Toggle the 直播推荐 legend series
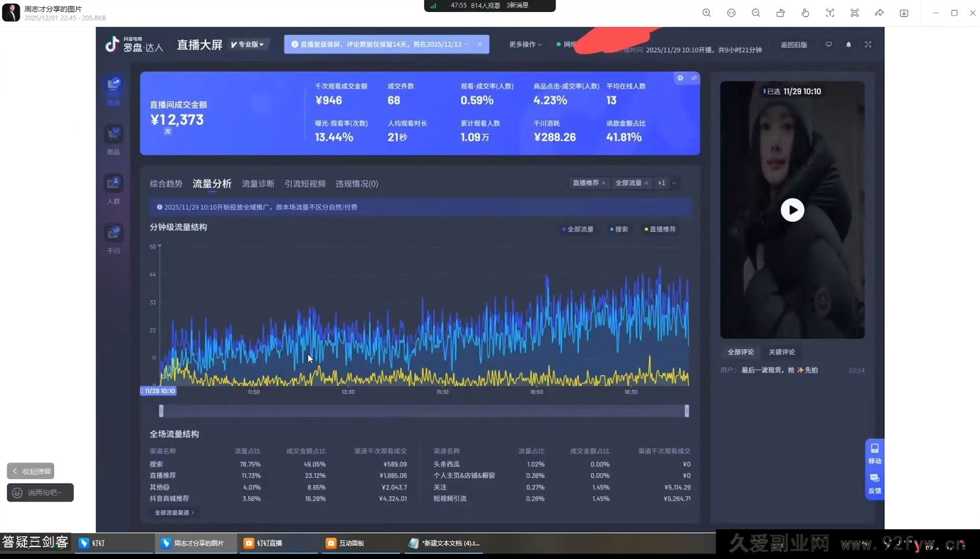The width and height of the screenshot is (980, 559). [x=660, y=229]
